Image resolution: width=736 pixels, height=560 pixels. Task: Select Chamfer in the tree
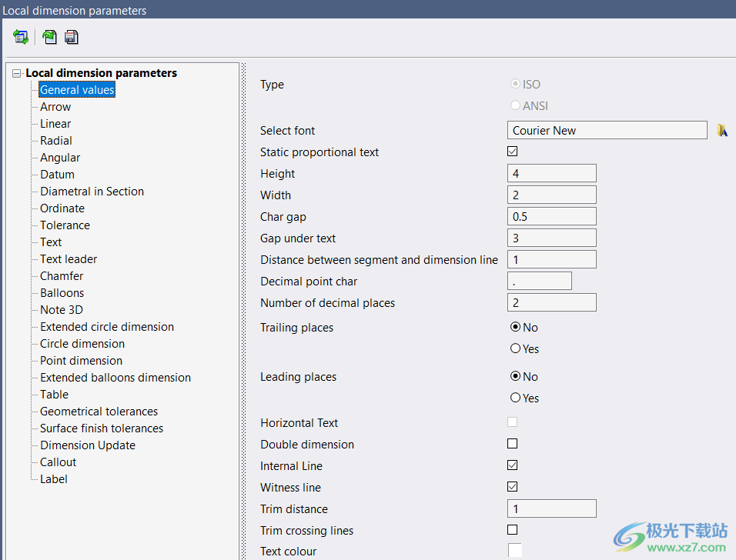coord(62,275)
